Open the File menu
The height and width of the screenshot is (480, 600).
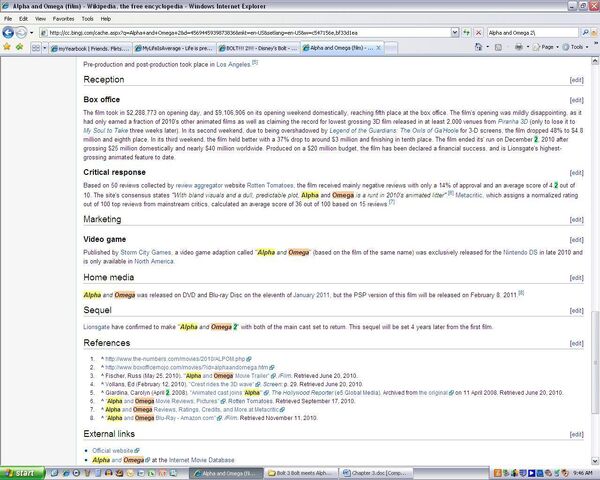click(x=8, y=19)
